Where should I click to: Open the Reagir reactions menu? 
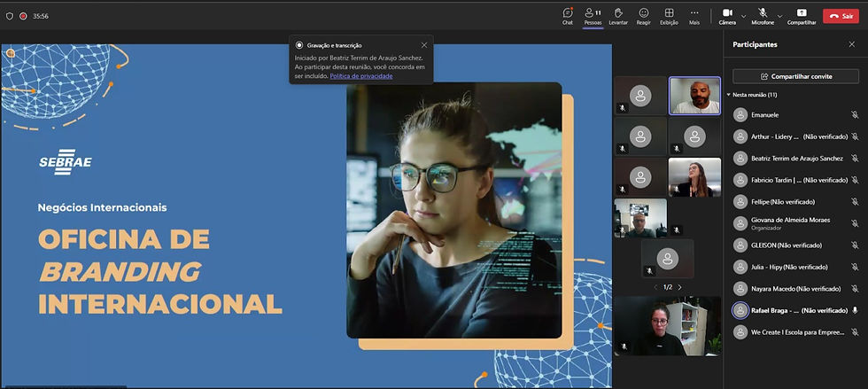pos(644,16)
